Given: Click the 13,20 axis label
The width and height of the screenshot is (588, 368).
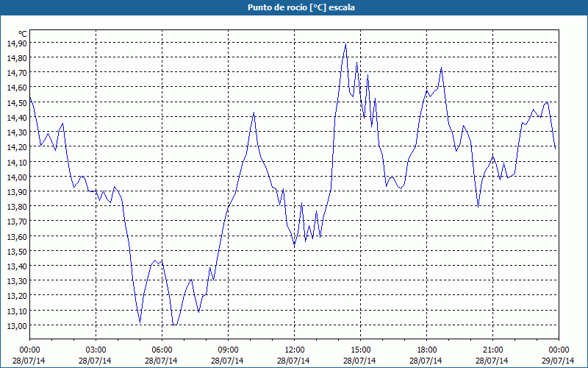Looking at the screenshot, I should coord(17,296).
